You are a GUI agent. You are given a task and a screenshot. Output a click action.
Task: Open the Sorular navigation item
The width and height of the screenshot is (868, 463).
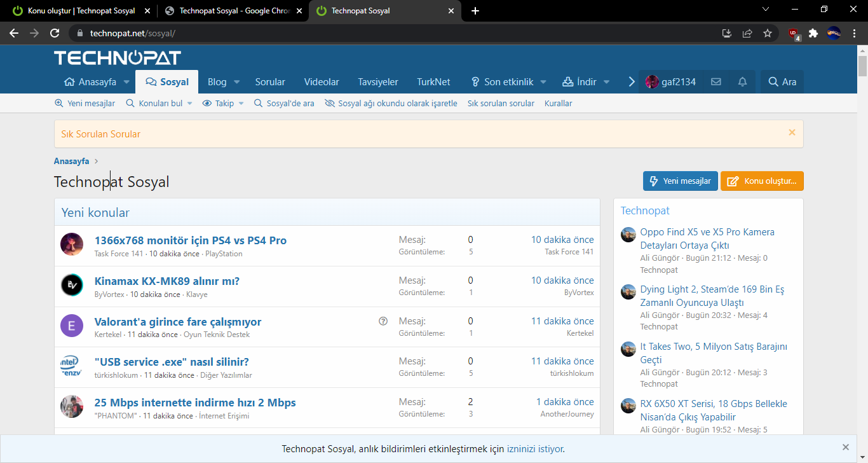coord(270,82)
